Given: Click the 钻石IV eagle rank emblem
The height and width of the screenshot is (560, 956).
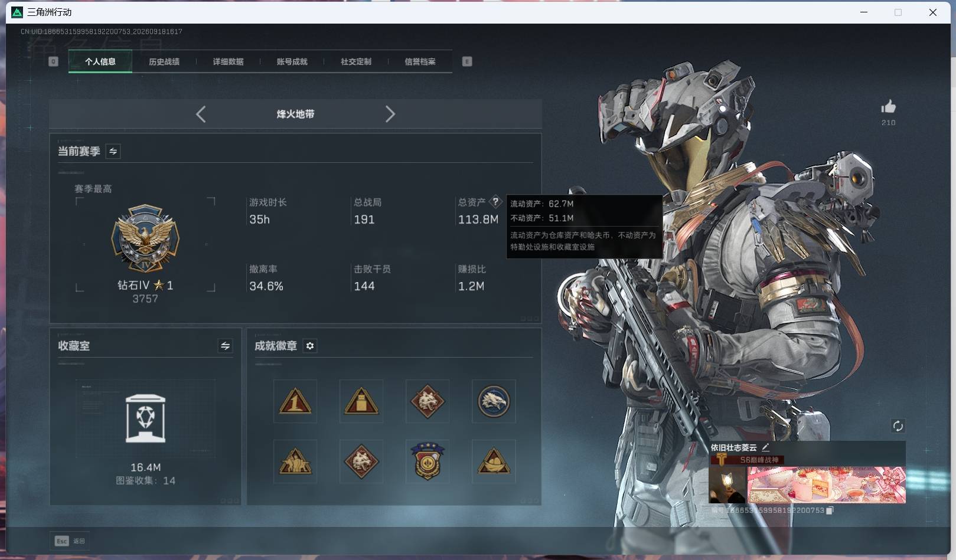Looking at the screenshot, I should [145, 239].
